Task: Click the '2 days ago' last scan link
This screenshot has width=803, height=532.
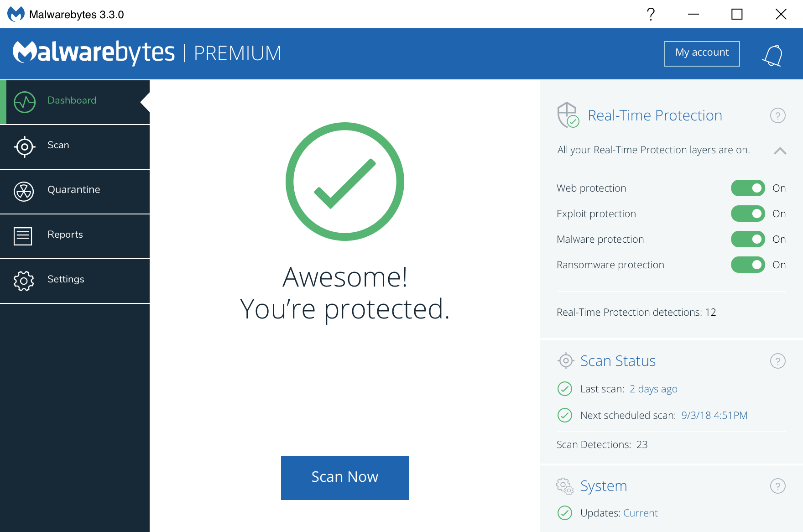Action: point(653,389)
